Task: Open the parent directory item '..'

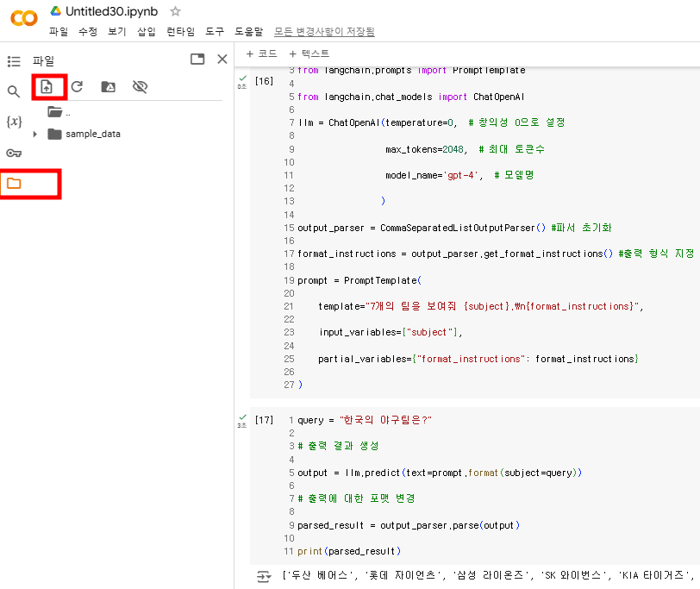Action: point(53,112)
